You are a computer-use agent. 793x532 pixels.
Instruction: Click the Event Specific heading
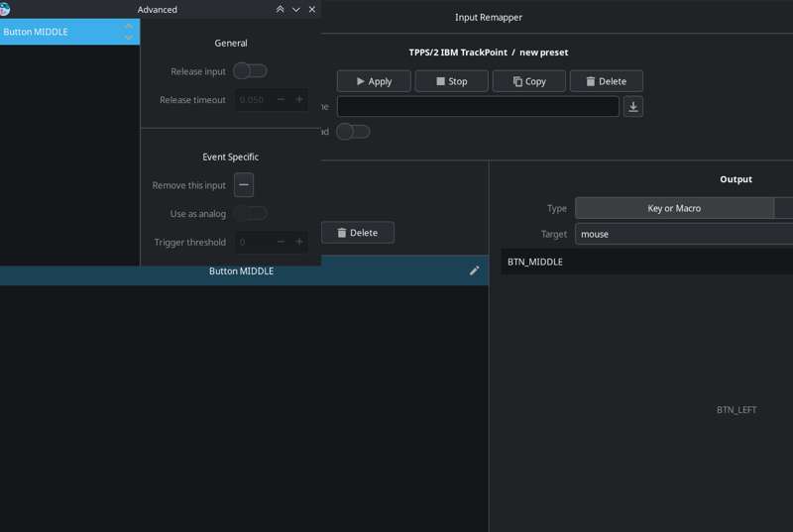pos(231,158)
